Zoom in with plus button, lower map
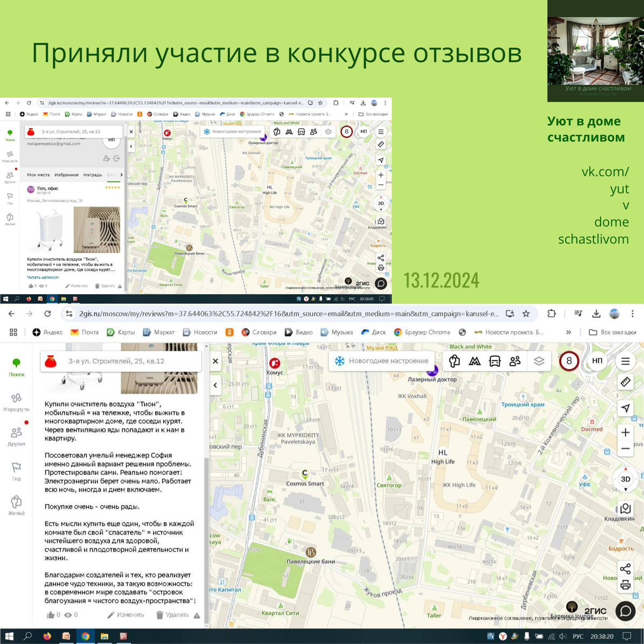The image size is (644, 644). click(625, 432)
